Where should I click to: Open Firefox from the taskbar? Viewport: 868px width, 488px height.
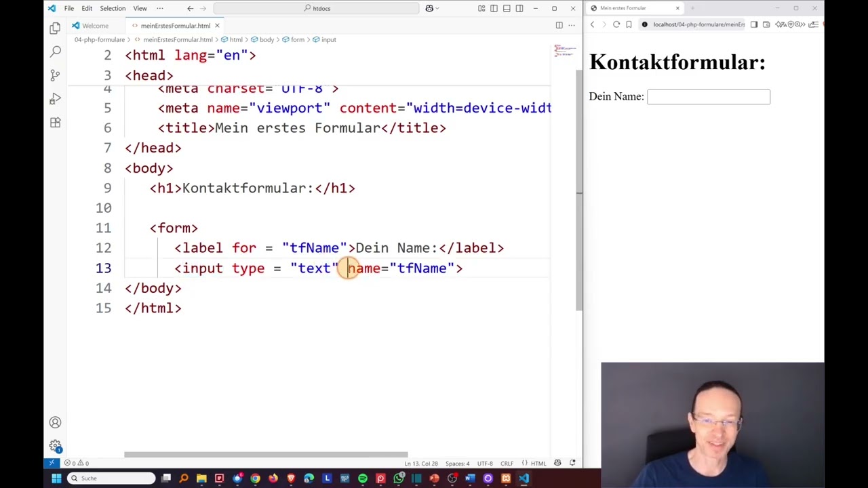[273, 479]
